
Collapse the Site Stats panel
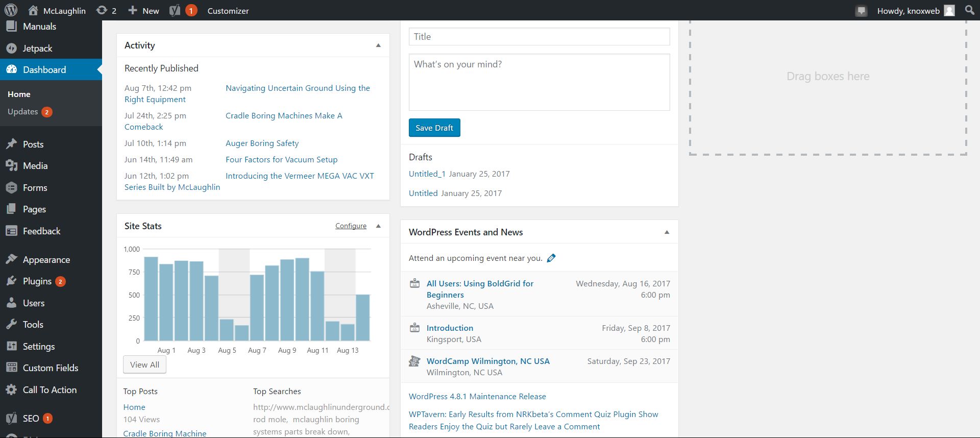[378, 226]
